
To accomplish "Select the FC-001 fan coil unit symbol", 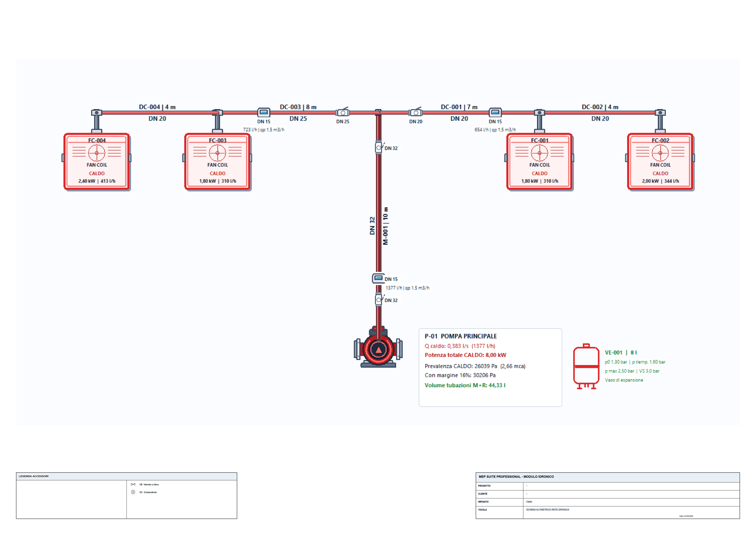I will 539,161.
